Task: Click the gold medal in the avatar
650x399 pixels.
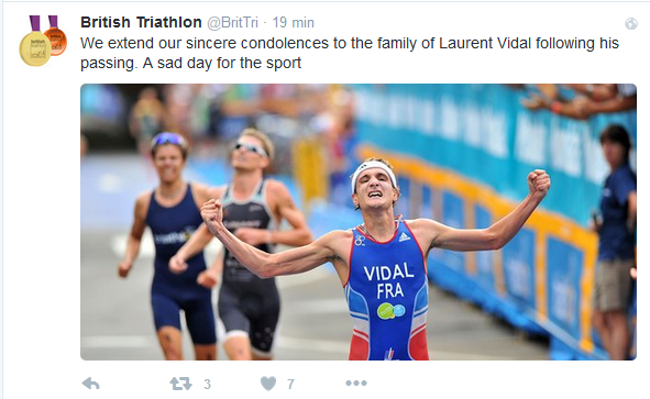Action: [x=35, y=48]
